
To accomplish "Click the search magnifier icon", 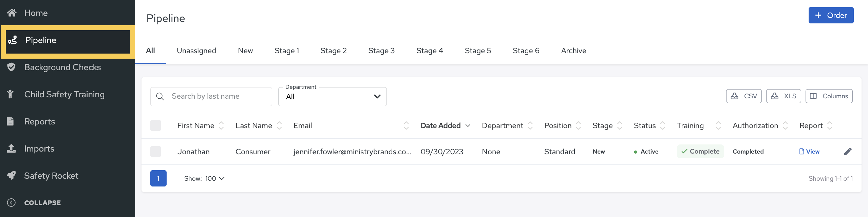I will [160, 97].
